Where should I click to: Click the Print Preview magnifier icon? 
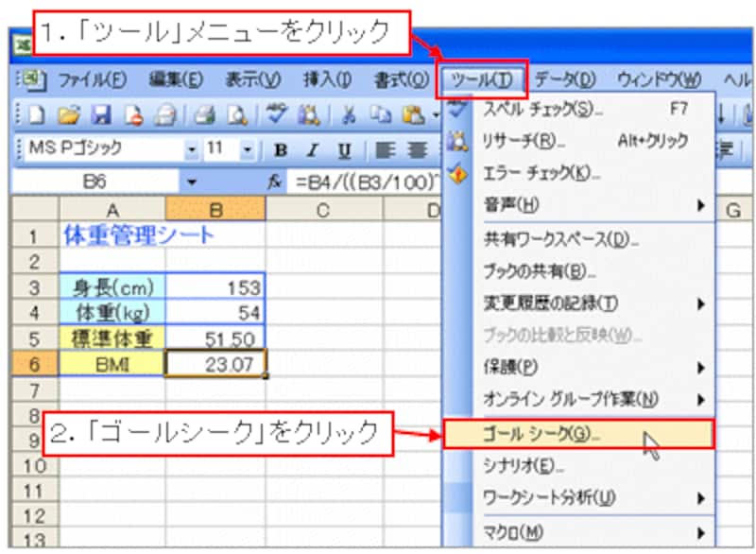(237, 115)
